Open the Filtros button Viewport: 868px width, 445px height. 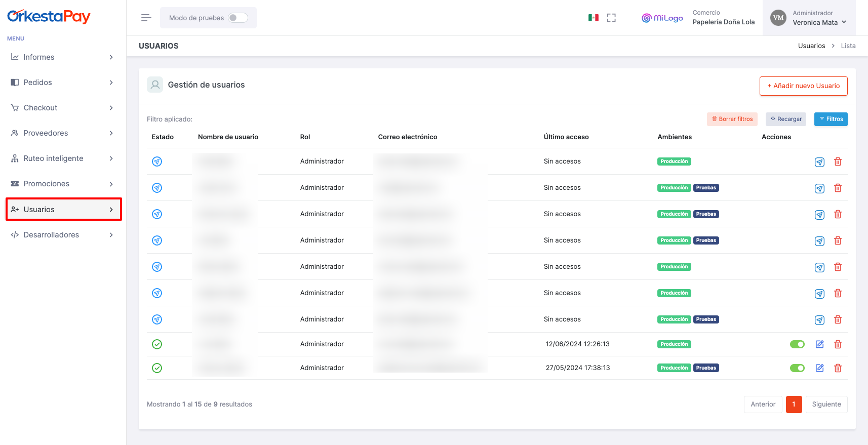tap(831, 119)
